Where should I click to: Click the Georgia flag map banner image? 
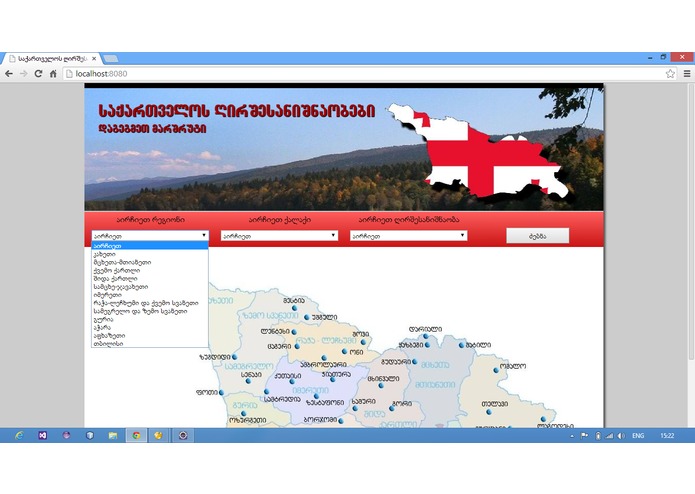pos(480,151)
